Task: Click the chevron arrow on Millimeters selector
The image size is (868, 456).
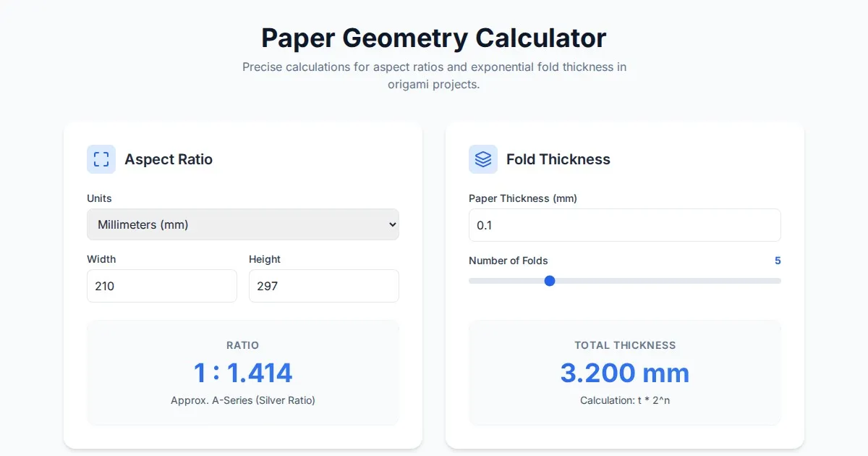Action: (x=392, y=224)
